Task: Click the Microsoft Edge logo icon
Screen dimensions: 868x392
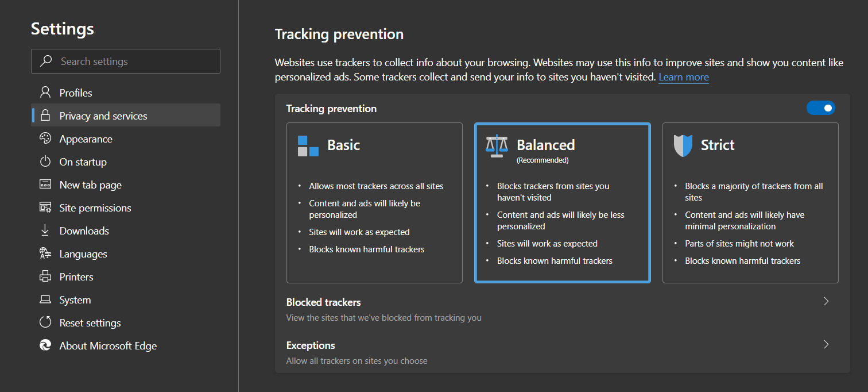Action: point(45,345)
